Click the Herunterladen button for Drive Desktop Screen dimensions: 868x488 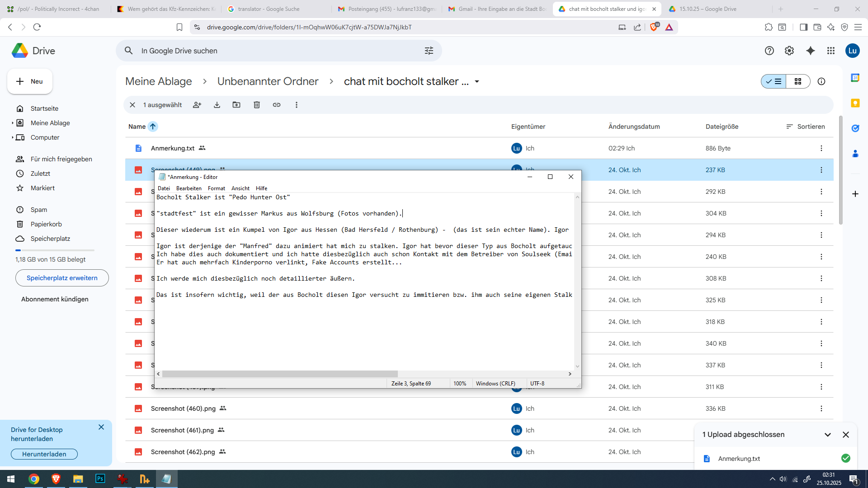(x=44, y=454)
